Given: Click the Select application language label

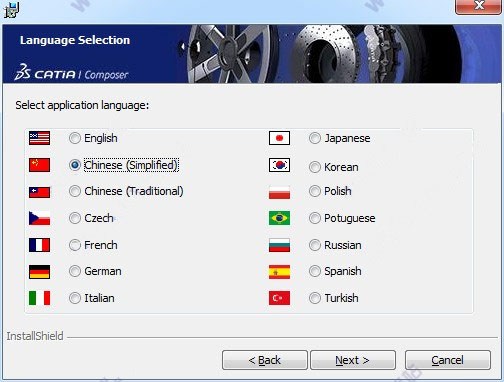Looking at the screenshot, I should pos(82,106).
